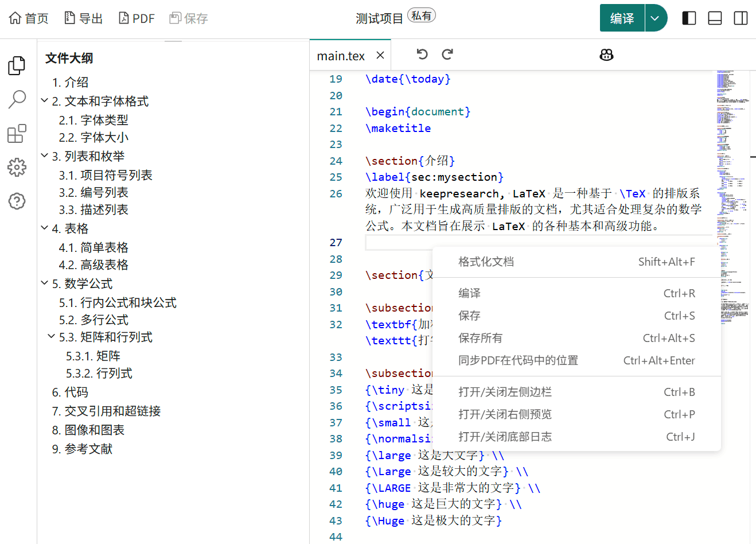
Task: Open the help question-mark sidebar icon
Action: coord(17,201)
